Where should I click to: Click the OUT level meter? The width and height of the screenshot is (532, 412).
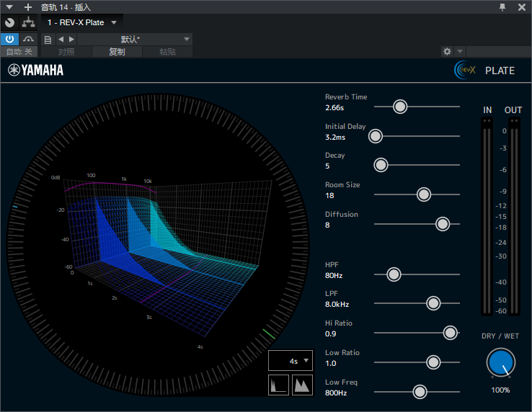(x=514, y=217)
